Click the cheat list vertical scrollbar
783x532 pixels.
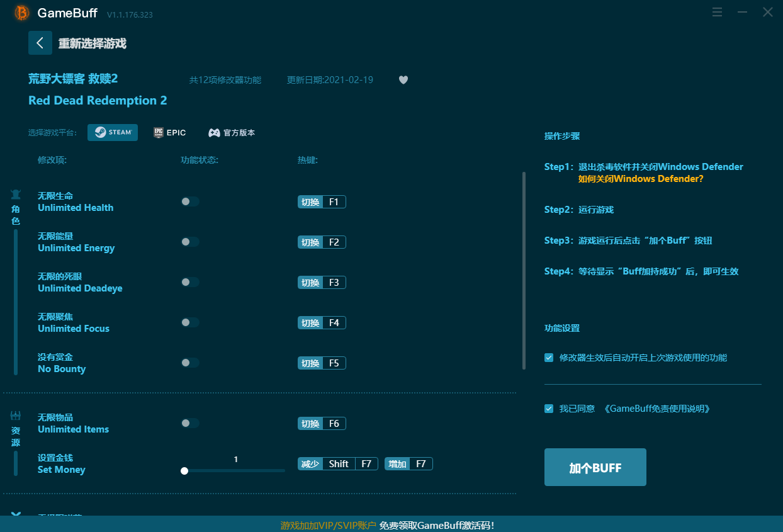click(524, 271)
